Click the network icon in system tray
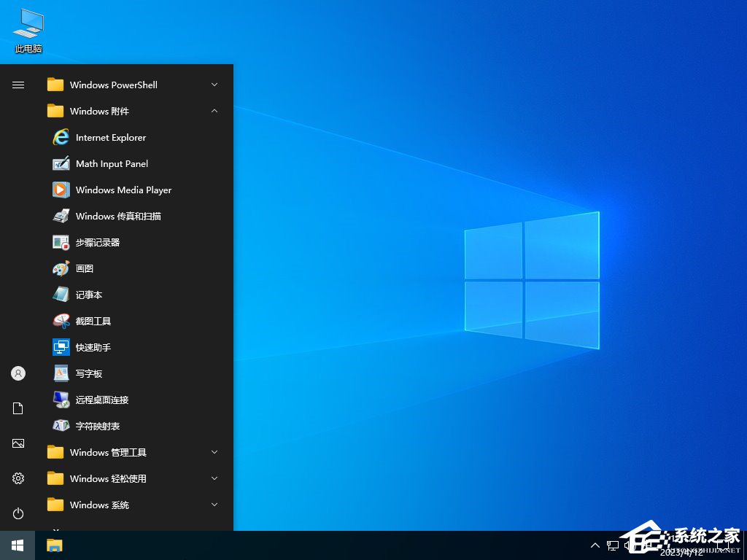Image resolution: width=747 pixels, height=560 pixels. [x=613, y=545]
